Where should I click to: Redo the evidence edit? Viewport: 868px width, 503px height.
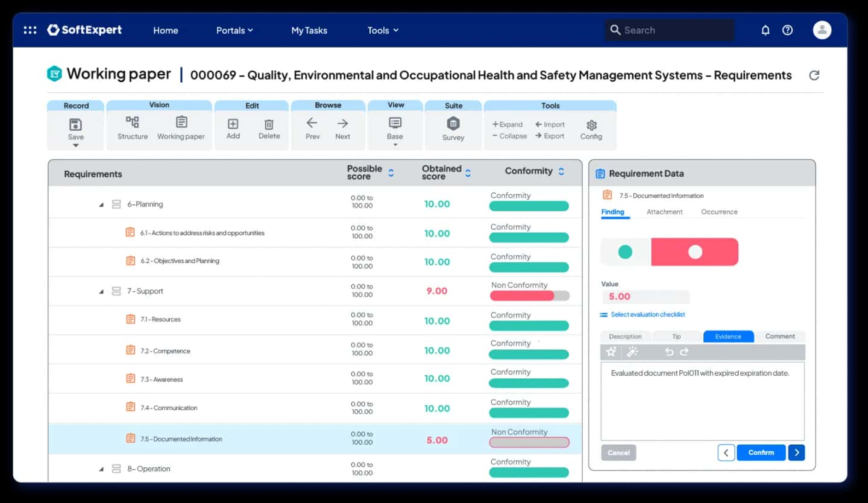684,352
